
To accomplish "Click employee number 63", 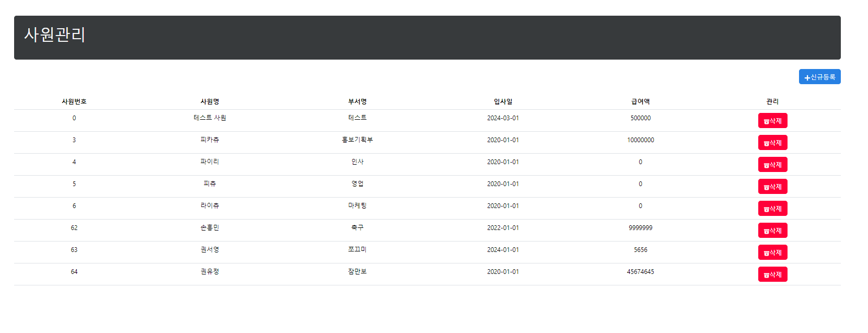I will [74, 250].
